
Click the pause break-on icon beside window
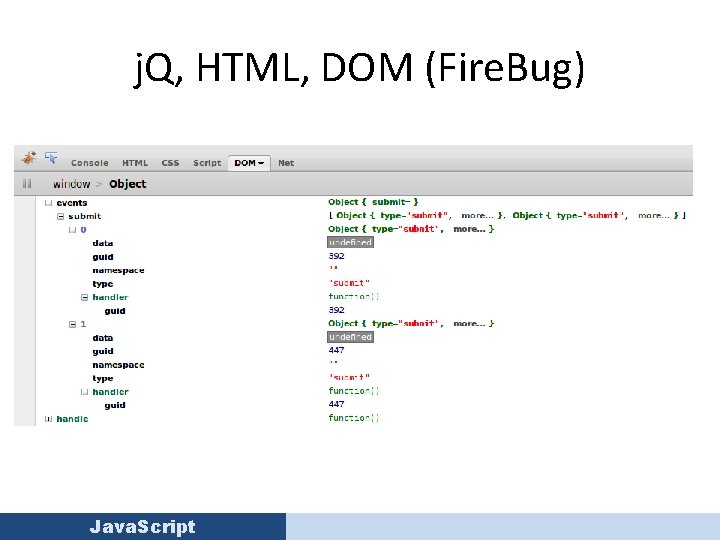(x=27, y=184)
